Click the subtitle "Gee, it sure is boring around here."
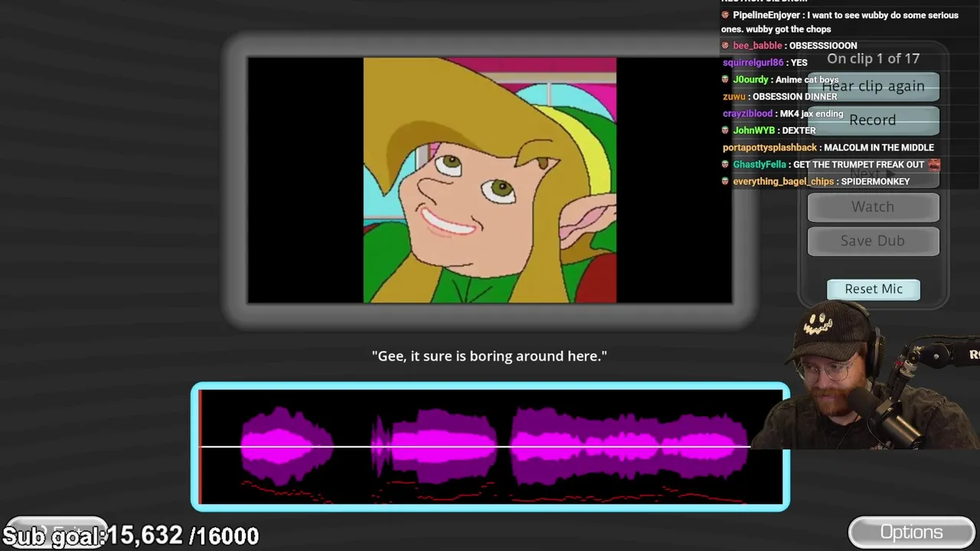 (489, 356)
